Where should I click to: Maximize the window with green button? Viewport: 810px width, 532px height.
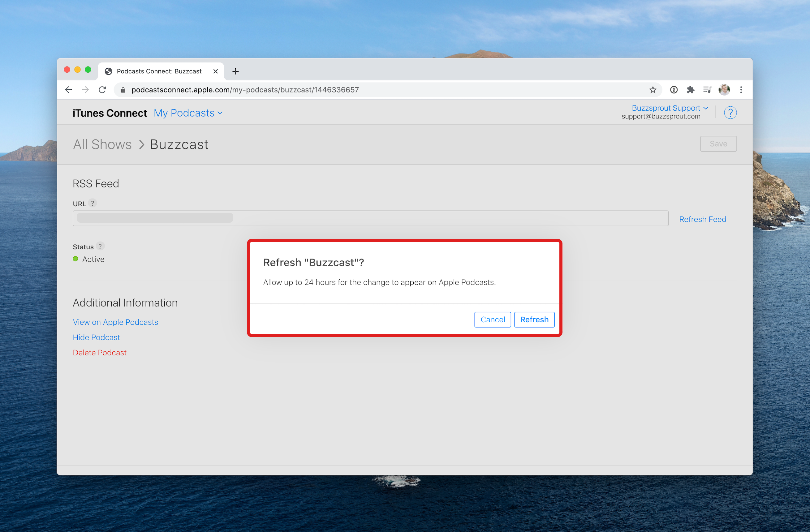click(88, 70)
